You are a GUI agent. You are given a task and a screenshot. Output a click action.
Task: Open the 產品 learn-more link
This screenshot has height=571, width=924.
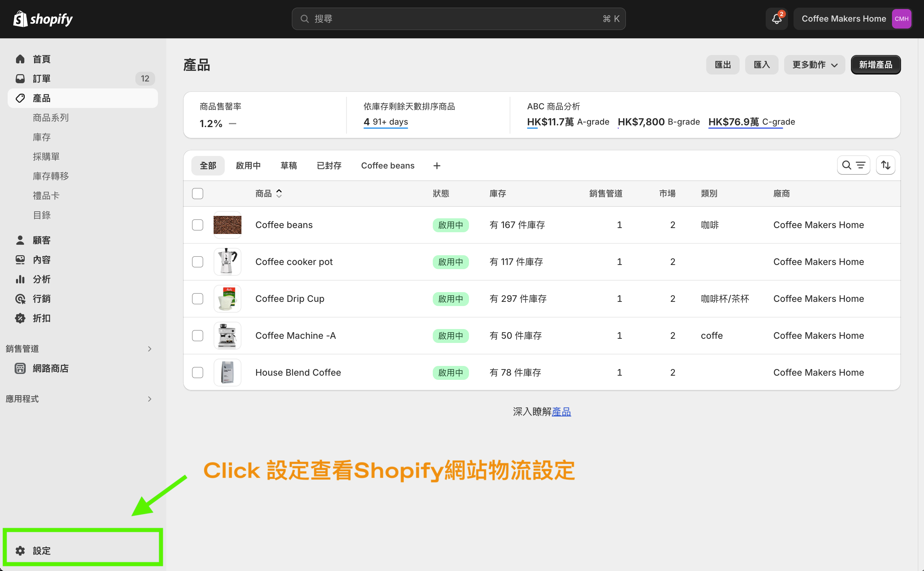pyautogui.click(x=561, y=412)
